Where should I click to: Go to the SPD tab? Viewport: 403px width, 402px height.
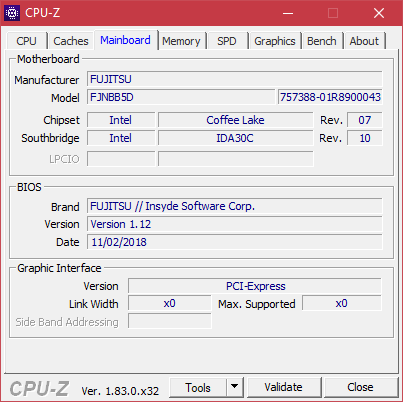click(x=227, y=41)
